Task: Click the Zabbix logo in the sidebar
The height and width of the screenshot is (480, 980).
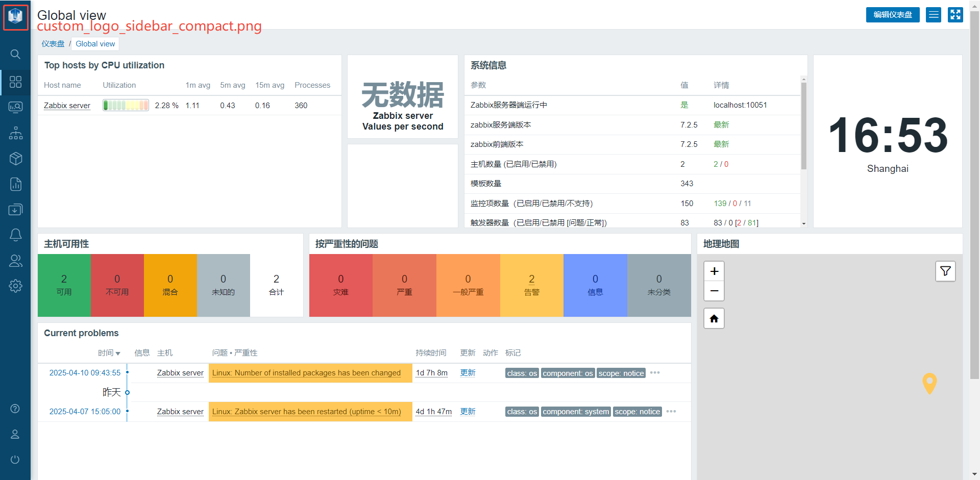Action: click(x=15, y=16)
